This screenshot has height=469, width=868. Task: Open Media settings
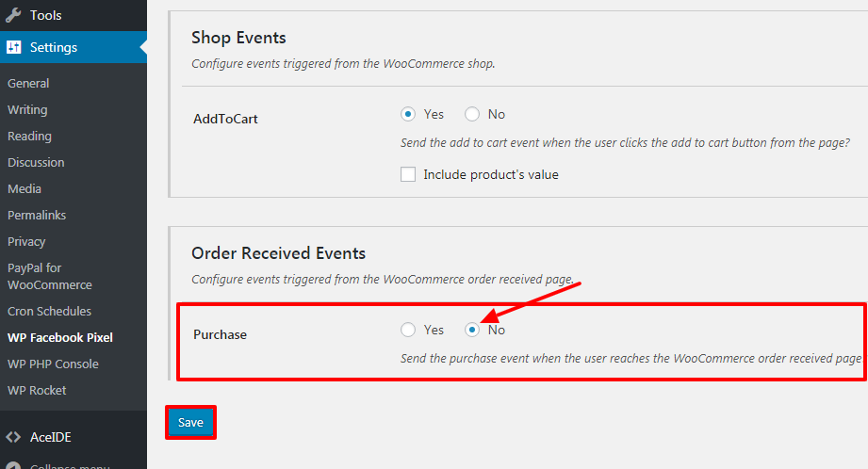coord(25,188)
